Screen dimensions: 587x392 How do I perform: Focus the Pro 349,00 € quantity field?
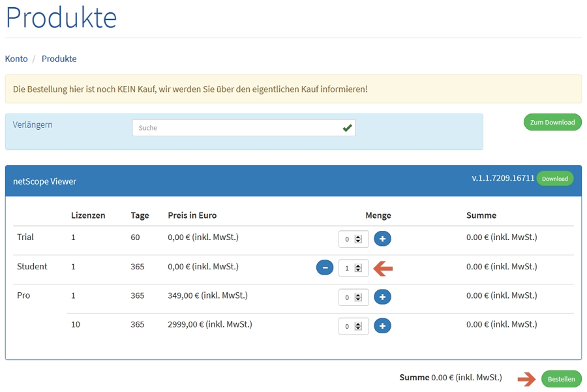(x=354, y=297)
